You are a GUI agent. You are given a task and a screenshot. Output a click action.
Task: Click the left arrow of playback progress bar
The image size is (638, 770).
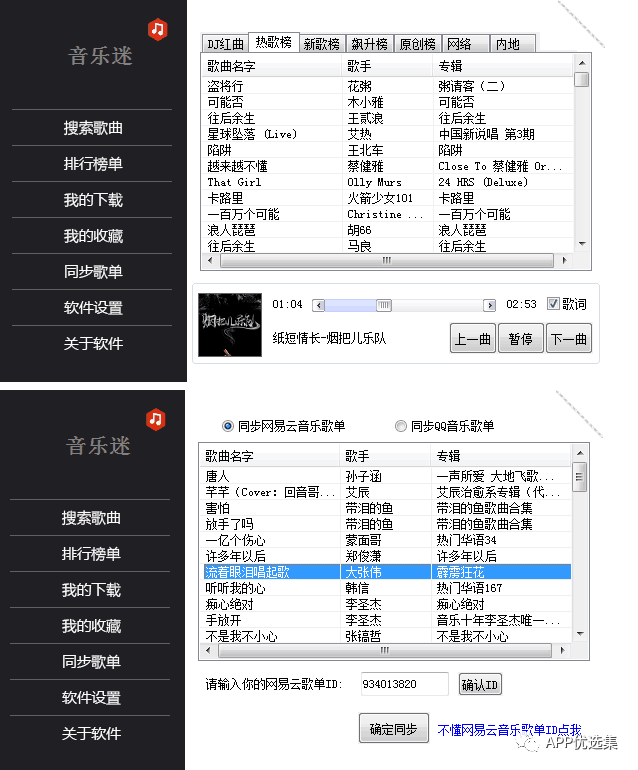pos(319,305)
